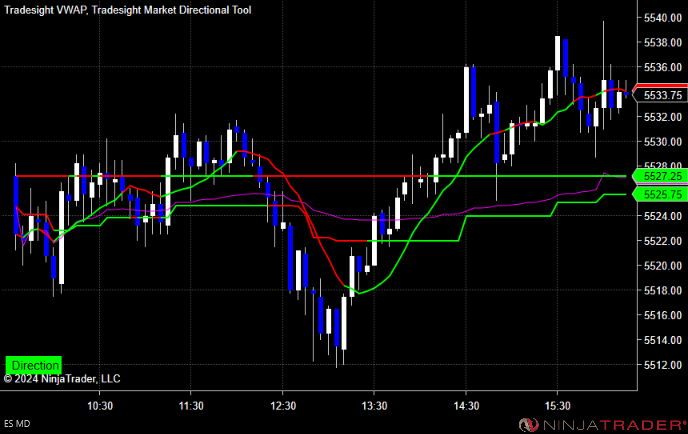Click the 2024 NinjaTrader, LLC copyright text
The width and height of the screenshot is (688, 434).
[x=62, y=379]
